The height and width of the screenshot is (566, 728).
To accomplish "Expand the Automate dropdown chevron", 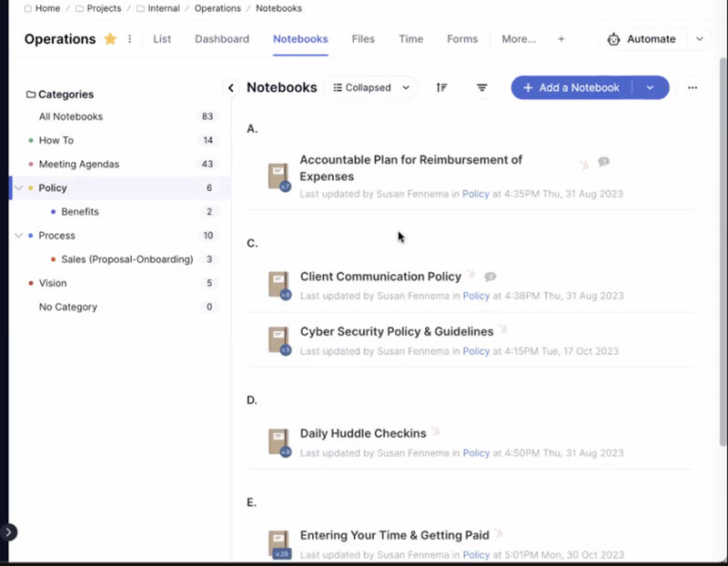I will [x=700, y=39].
